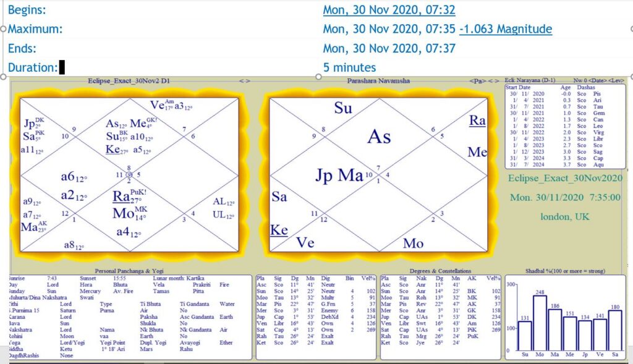633x364 pixels.
Task: Open the 'Mon, 30 Nov 2020, 07:32' begins link
Action: [x=389, y=10]
